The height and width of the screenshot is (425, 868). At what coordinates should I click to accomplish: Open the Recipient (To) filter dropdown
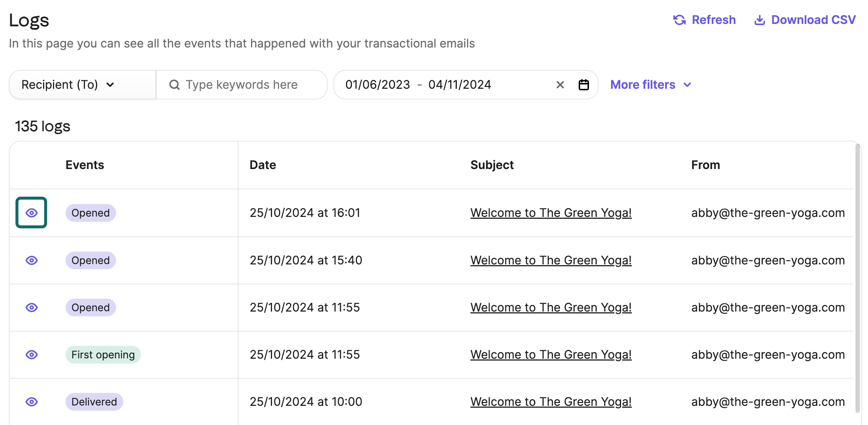[x=68, y=84]
